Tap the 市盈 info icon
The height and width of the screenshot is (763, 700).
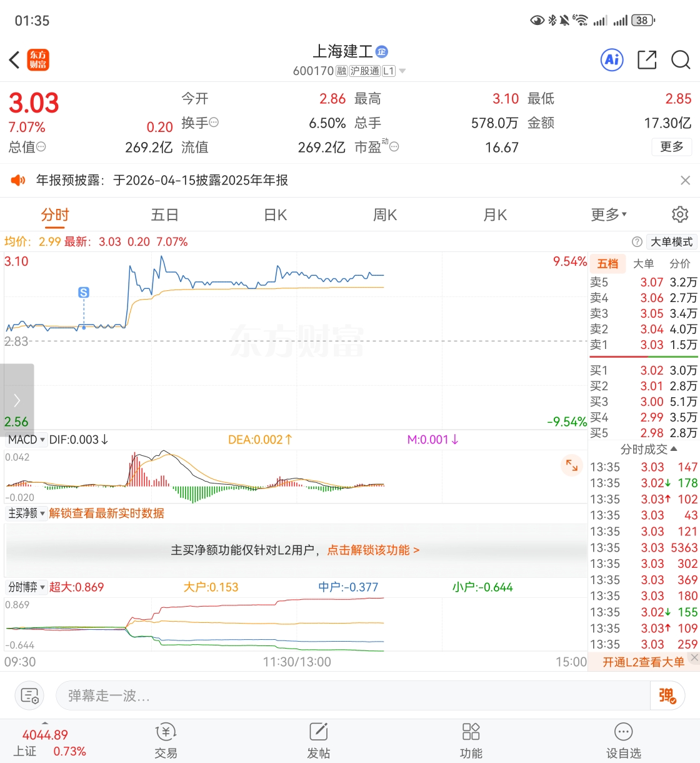coord(394,146)
